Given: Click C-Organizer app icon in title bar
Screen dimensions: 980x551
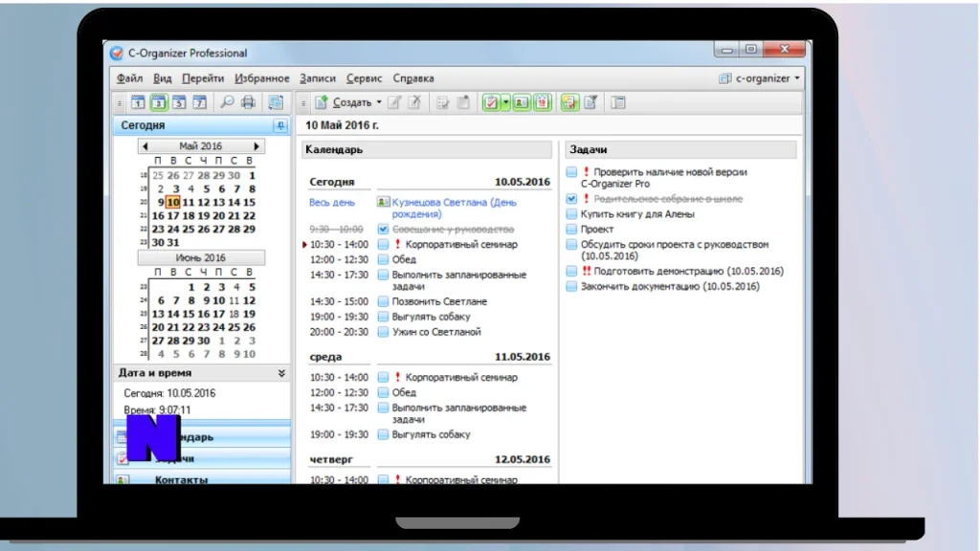Looking at the screenshot, I should click(117, 54).
